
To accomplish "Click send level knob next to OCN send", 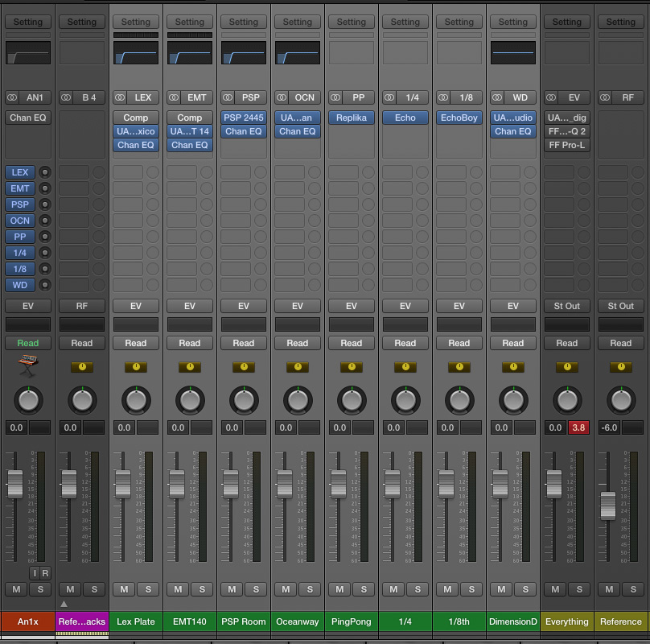I will click(x=45, y=221).
